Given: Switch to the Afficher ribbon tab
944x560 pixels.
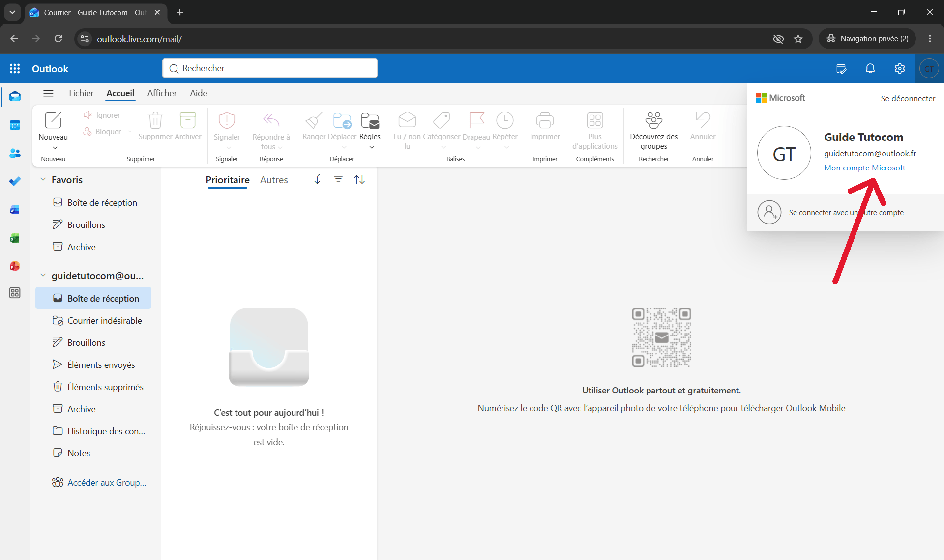Looking at the screenshot, I should point(162,93).
